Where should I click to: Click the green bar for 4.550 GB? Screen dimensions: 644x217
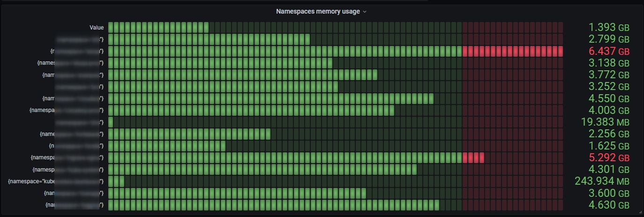pyautogui.click(x=270, y=98)
